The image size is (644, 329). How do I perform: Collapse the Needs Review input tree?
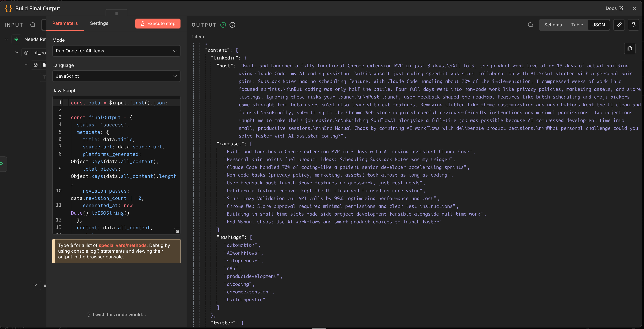coord(7,39)
